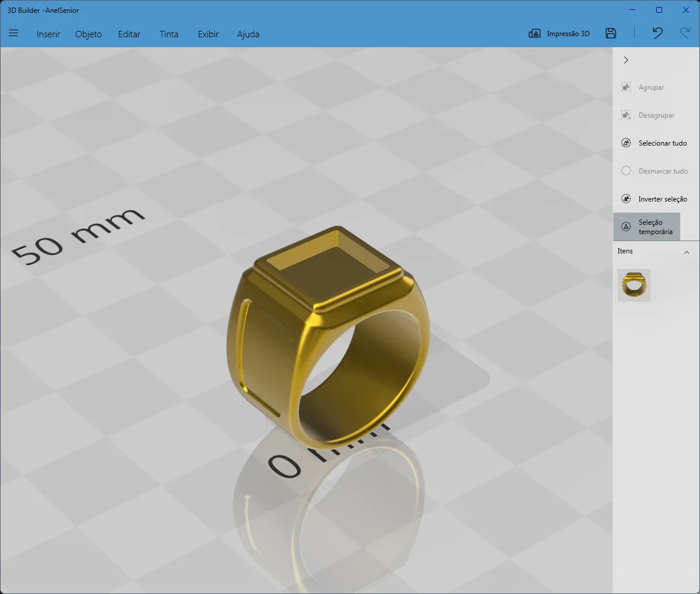
Task: Select the gold ring thumbnail in Itens
Action: (x=634, y=285)
